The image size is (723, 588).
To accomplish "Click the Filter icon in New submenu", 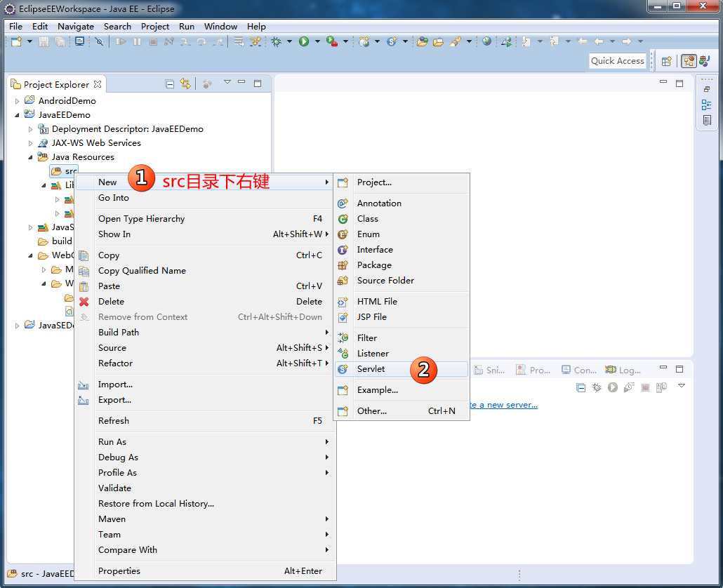I will click(x=343, y=338).
